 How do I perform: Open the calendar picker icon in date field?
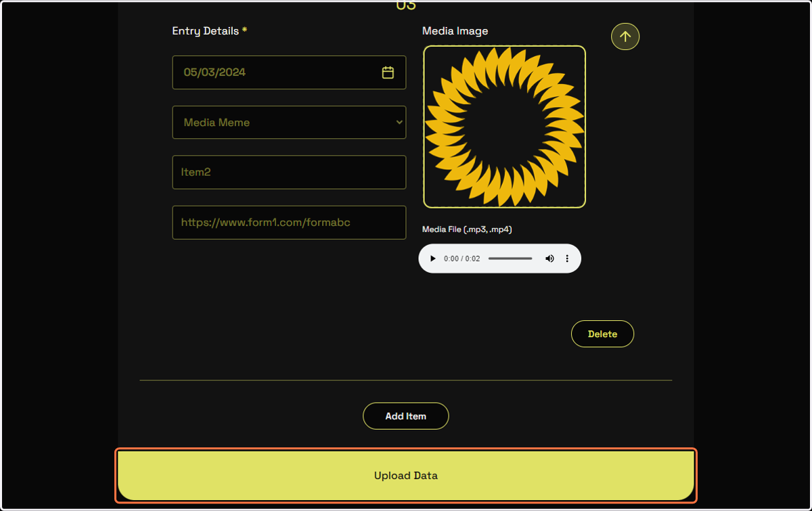point(388,72)
